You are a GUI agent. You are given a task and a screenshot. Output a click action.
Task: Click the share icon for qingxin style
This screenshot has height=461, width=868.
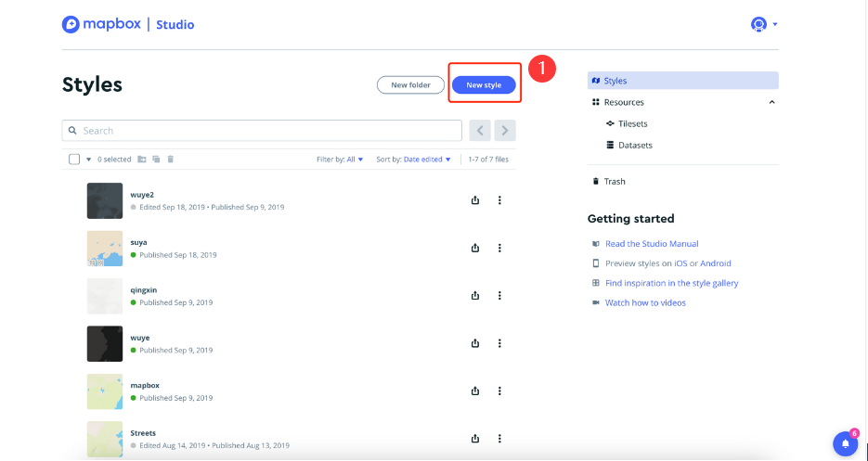coord(475,296)
